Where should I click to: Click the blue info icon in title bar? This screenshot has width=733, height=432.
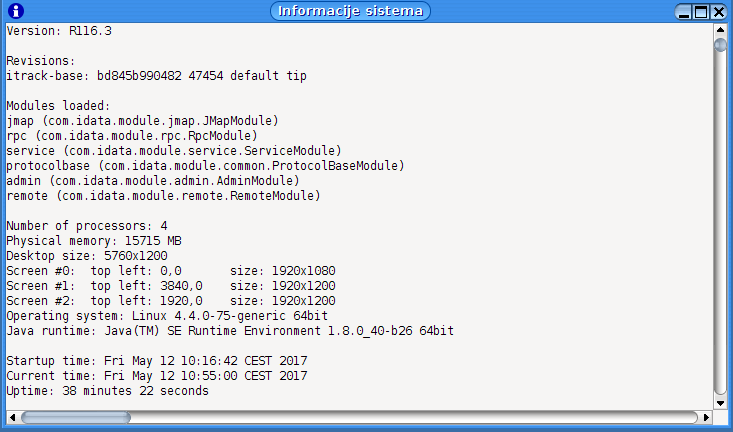[16, 11]
